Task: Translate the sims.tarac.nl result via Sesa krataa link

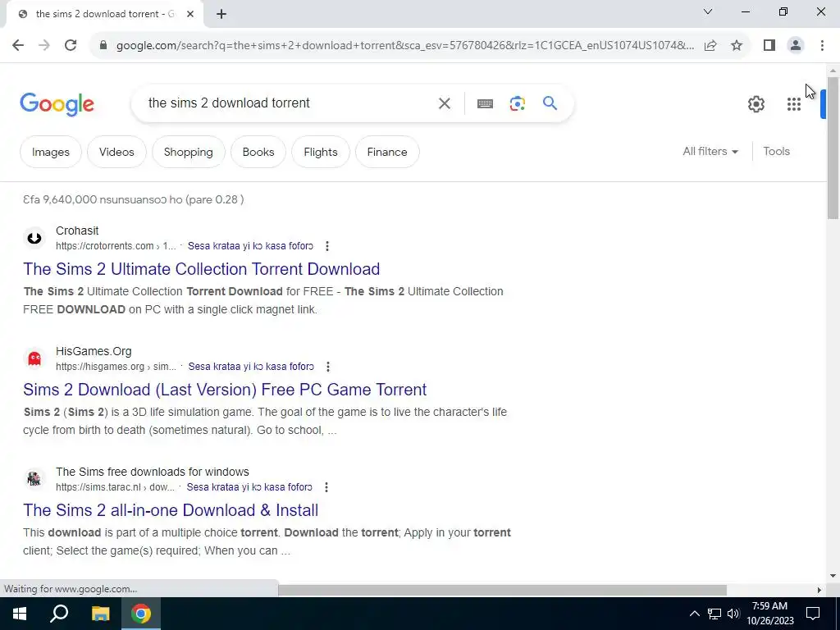Action: [249, 487]
